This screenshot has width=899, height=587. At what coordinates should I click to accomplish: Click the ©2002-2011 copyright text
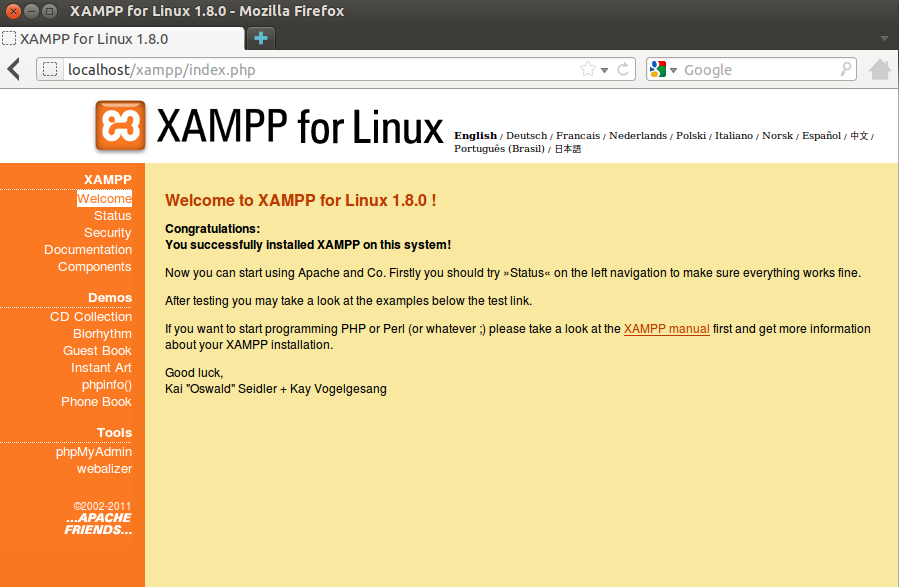point(102,506)
